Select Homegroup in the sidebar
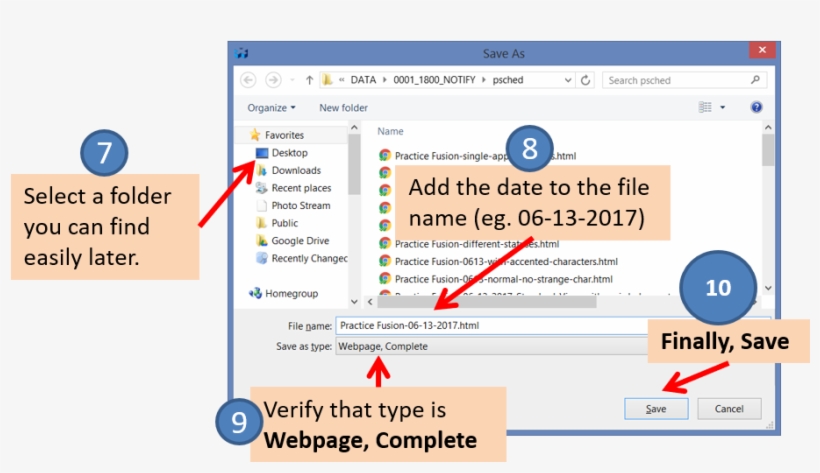Viewport: 820px width, 473px height. (x=291, y=294)
